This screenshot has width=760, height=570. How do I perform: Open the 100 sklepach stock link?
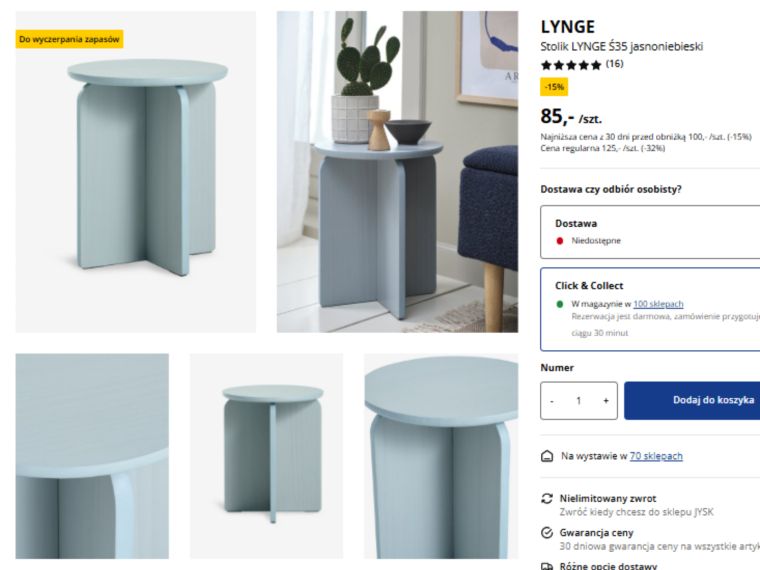[658, 304]
